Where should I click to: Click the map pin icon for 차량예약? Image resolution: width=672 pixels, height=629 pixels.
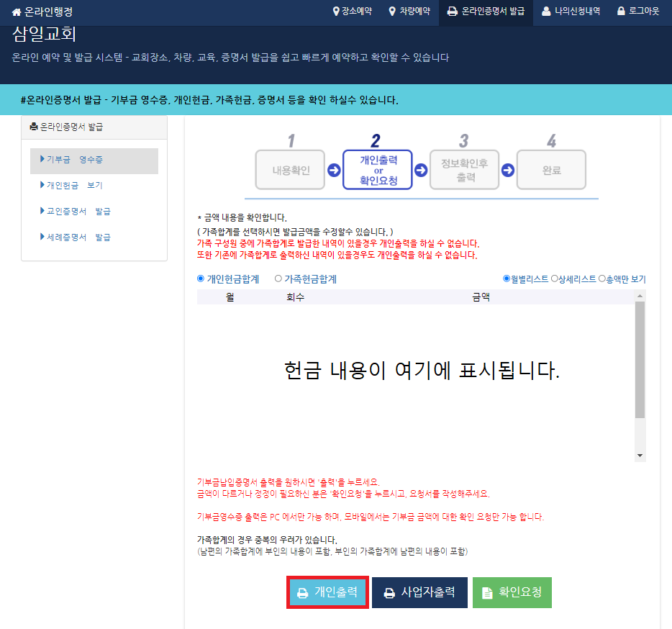(392, 12)
